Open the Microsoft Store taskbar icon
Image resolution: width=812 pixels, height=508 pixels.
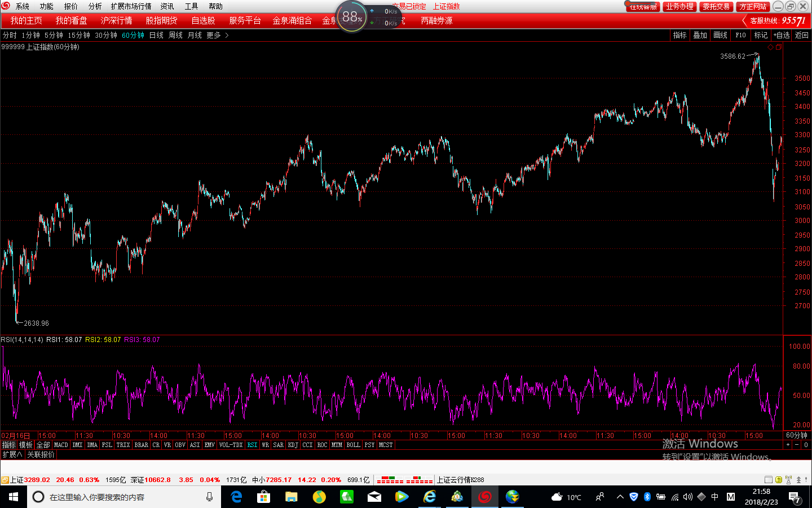(x=263, y=497)
